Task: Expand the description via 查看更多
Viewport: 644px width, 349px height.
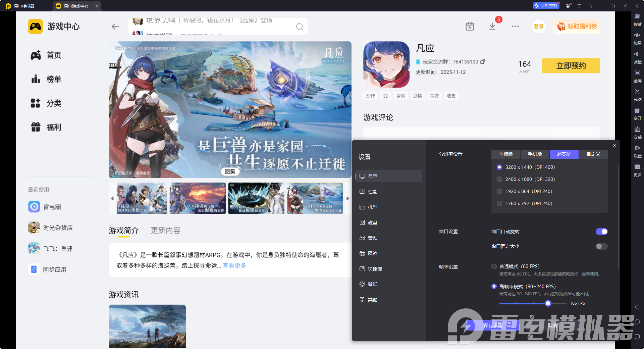Action: 234,265
